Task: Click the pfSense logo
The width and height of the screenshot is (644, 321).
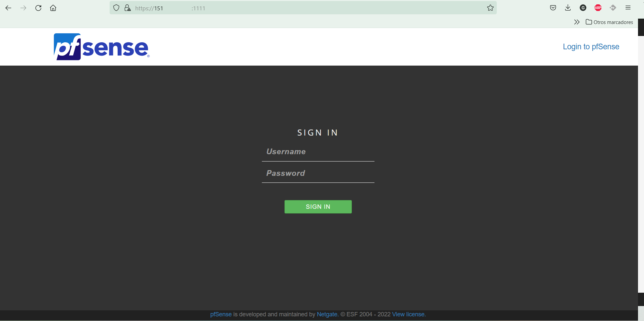Action: coord(102,47)
